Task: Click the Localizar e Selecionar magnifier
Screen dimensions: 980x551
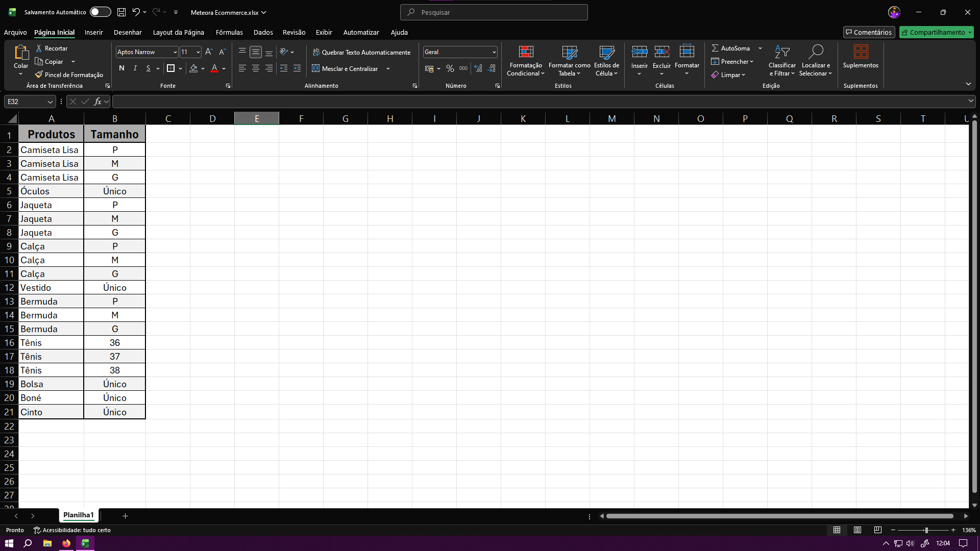Action: tap(816, 52)
